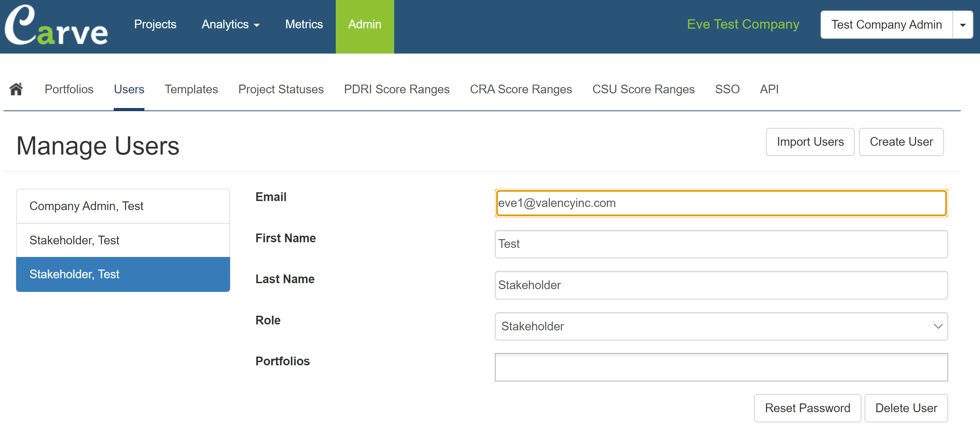Select the highlighted Stakeholder, Test user

pyautogui.click(x=123, y=274)
